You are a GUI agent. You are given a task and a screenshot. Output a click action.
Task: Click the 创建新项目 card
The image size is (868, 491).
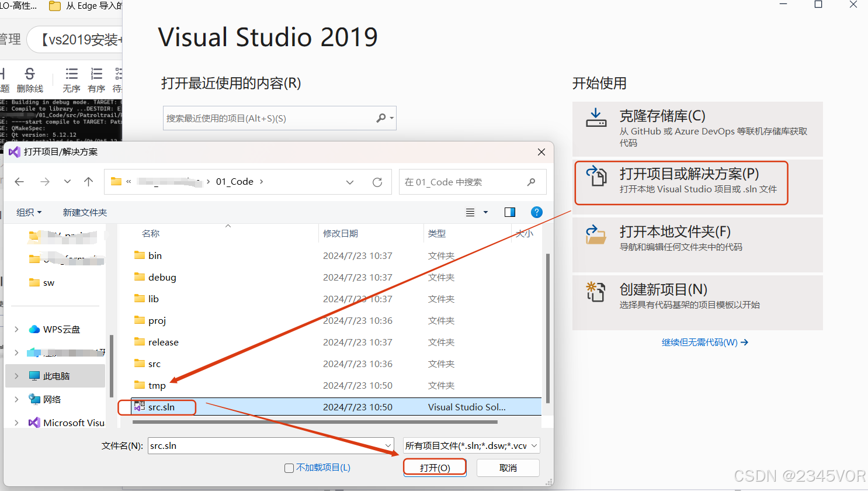pyautogui.click(x=697, y=303)
